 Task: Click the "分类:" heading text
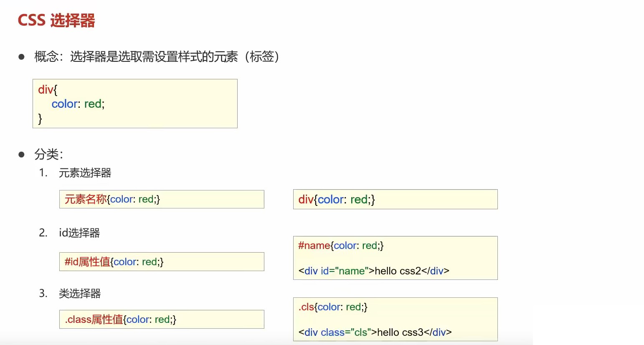(x=48, y=154)
